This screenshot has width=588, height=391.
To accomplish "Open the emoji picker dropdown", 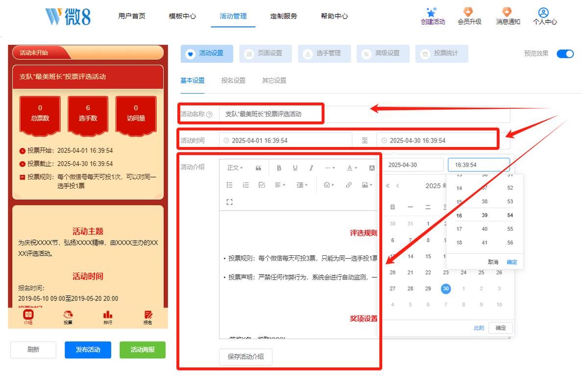I will click(x=329, y=185).
